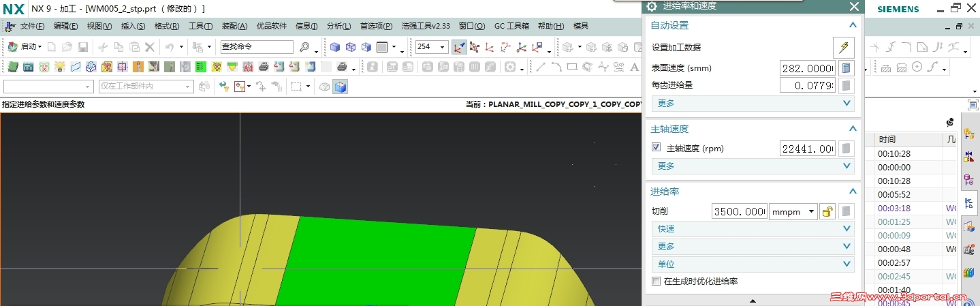Click the undo arrow icon
The height and width of the screenshot is (306, 980).
pyautogui.click(x=170, y=47)
